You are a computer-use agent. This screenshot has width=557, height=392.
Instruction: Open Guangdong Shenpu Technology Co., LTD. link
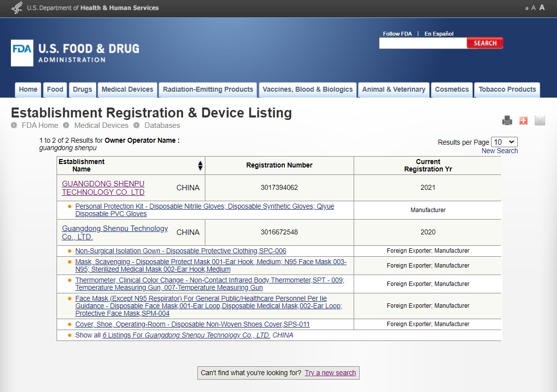115,232
